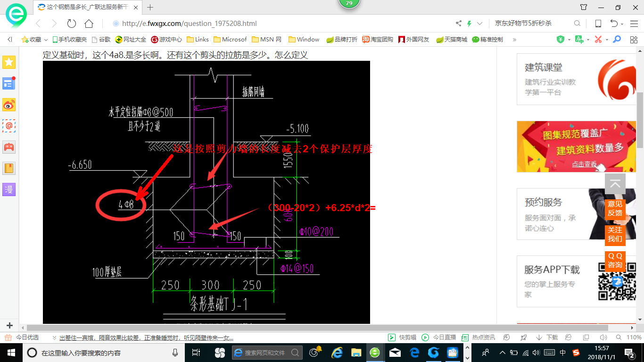Click the search magnifier icon
644x362 pixels.
577,24
